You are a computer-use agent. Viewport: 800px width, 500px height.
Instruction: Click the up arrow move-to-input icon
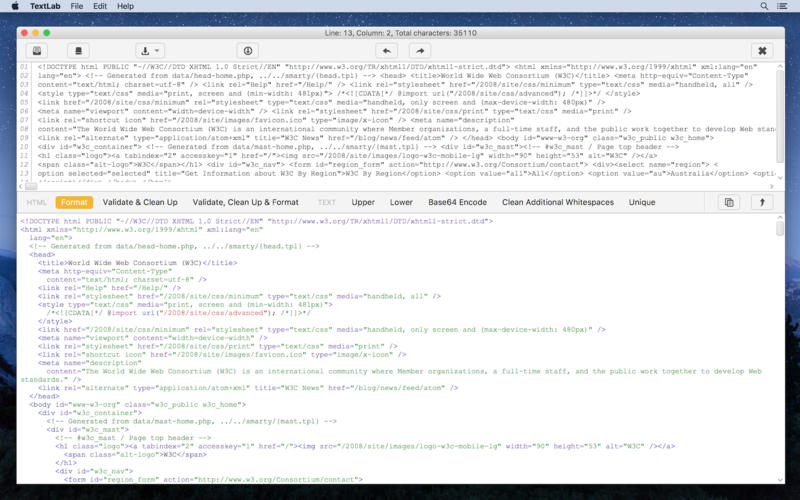click(762, 202)
